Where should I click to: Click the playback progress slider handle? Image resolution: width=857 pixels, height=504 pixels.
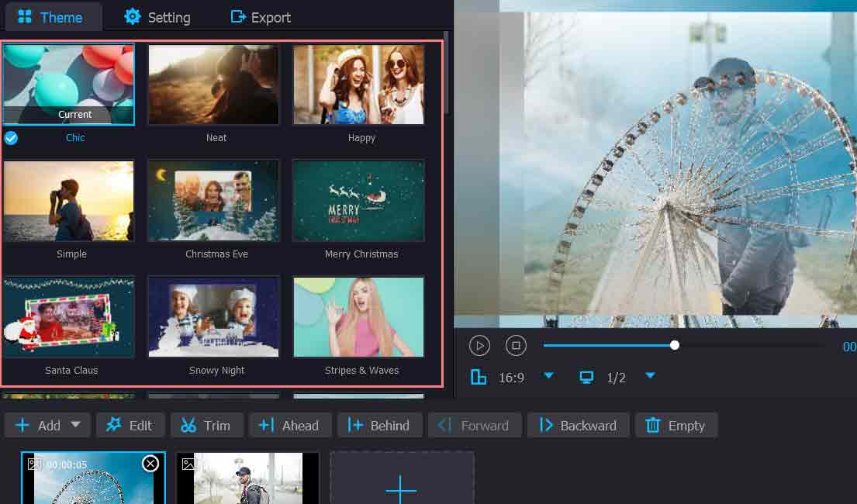click(675, 345)
